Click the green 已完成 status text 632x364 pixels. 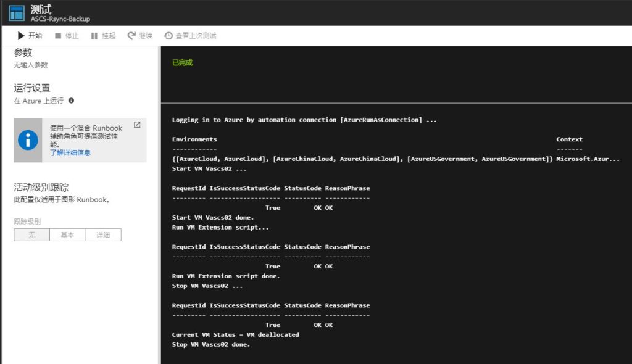tap(182, 62)
